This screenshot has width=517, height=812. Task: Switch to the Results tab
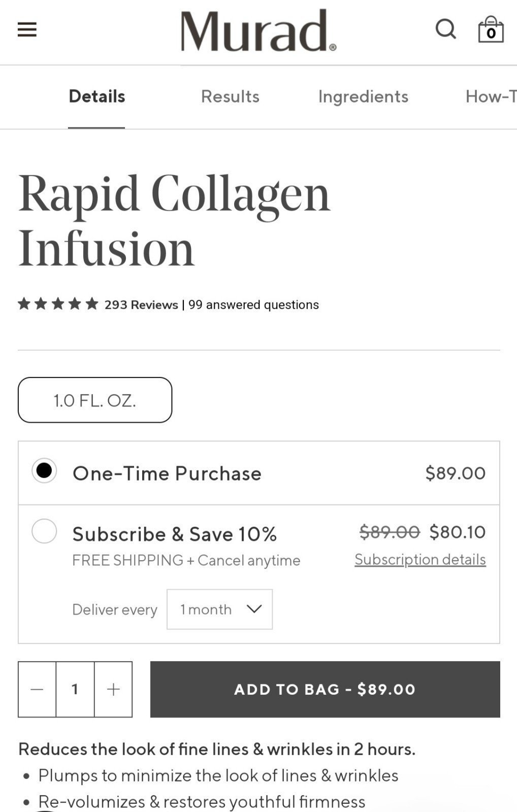point(230,96)
